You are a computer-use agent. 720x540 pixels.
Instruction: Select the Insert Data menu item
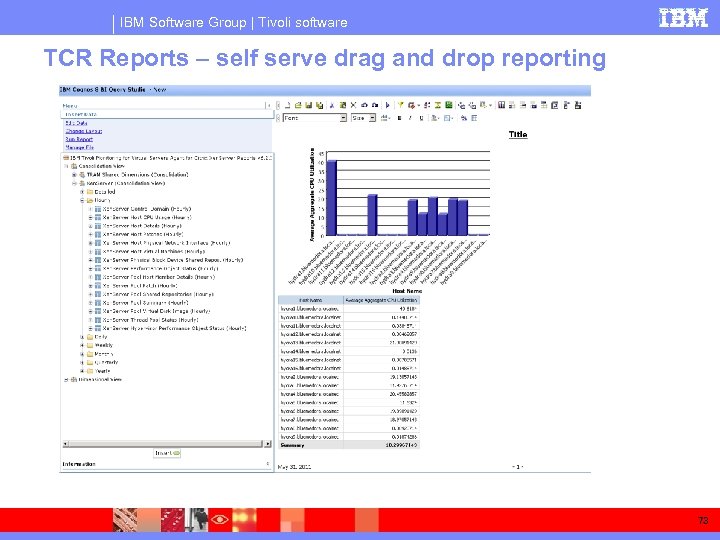pyautogui.click(x=81, y=114)
